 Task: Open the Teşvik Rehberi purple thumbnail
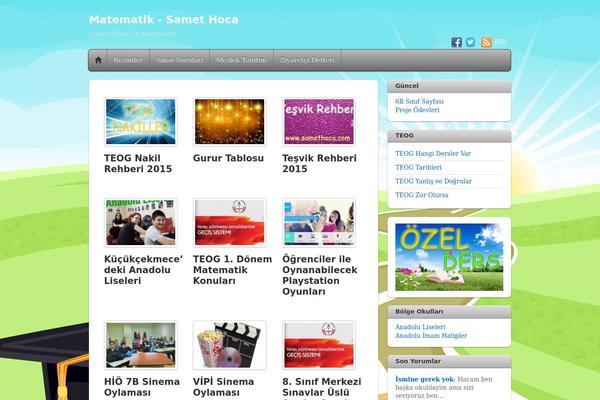[319, 122]
